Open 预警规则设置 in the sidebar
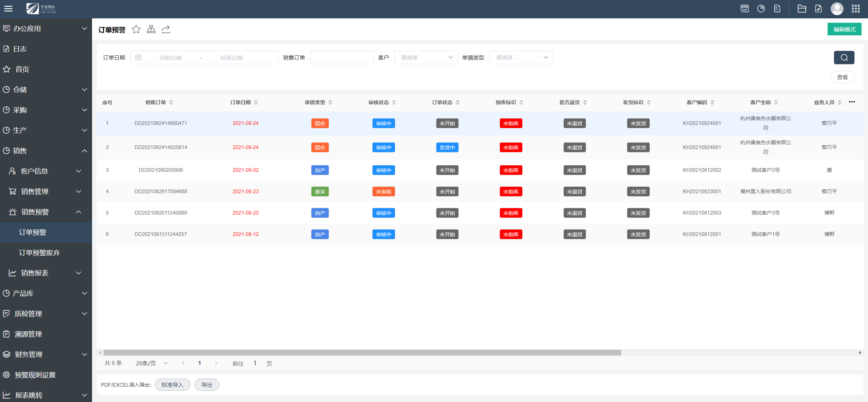The height and width of the screenshot is (402, 868). tap(46, 375)
